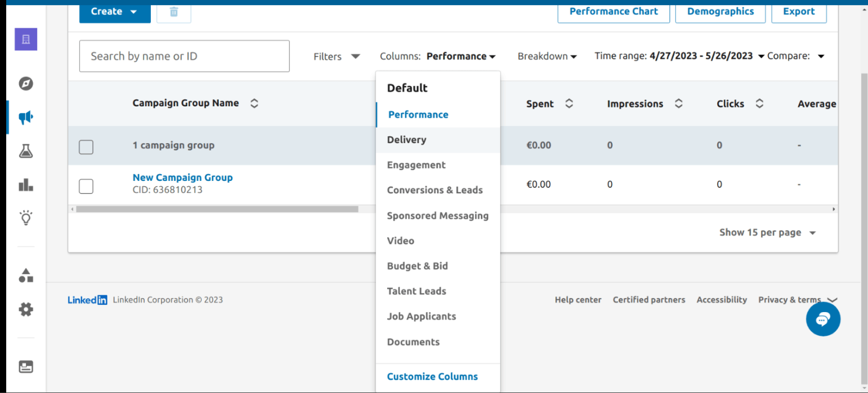Open Customize Columns link

pyautogui.click(x=432, y=377)
